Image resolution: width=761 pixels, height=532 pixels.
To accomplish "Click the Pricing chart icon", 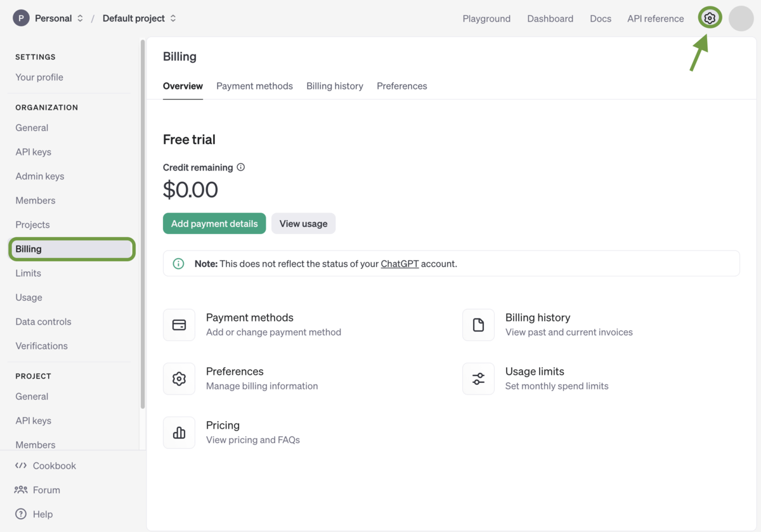I will click(179, 432).
